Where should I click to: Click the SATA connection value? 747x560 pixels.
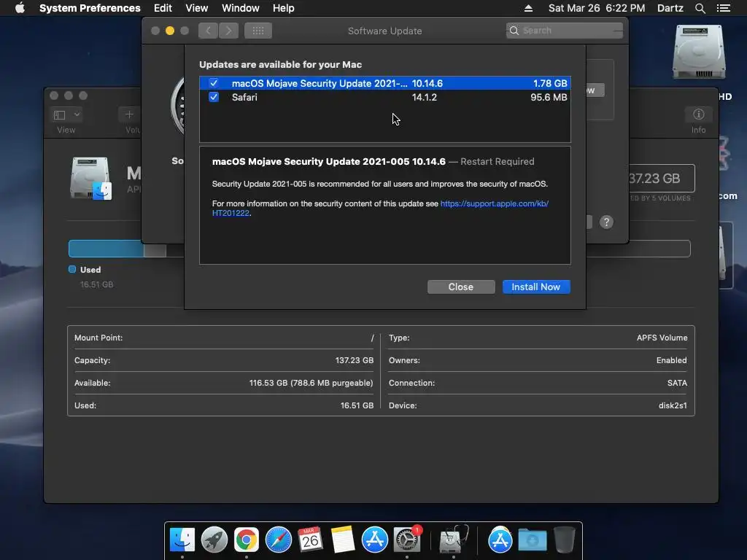[x=677, y=383]
